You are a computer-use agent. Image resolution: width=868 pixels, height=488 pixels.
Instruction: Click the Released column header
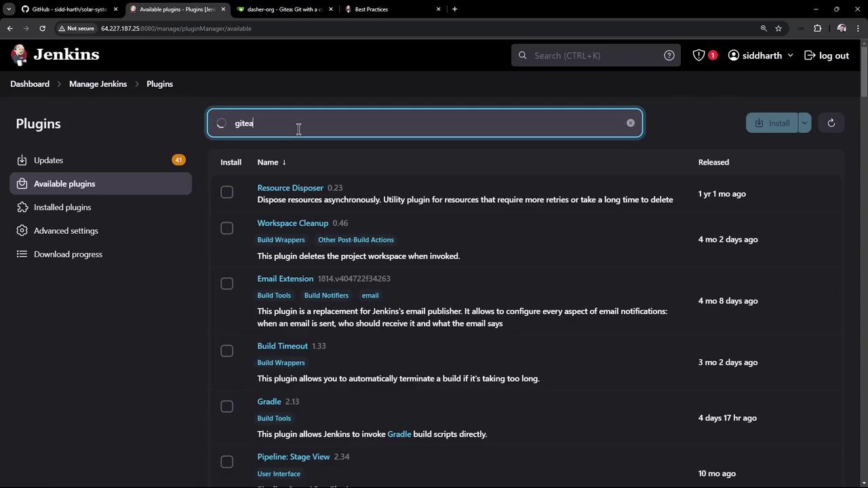(713, 163)
